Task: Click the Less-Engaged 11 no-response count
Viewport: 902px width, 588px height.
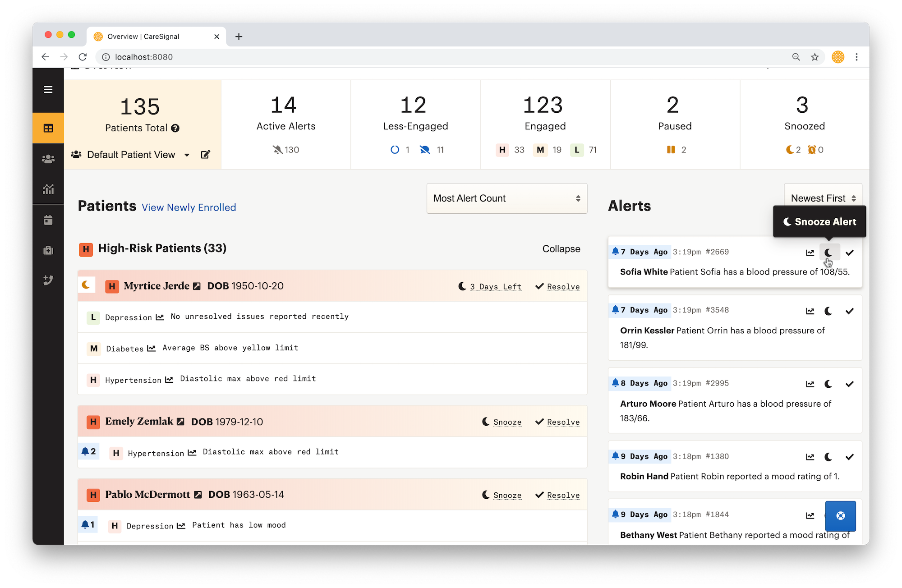Action: pyautogui.click(x=433, y=150)
